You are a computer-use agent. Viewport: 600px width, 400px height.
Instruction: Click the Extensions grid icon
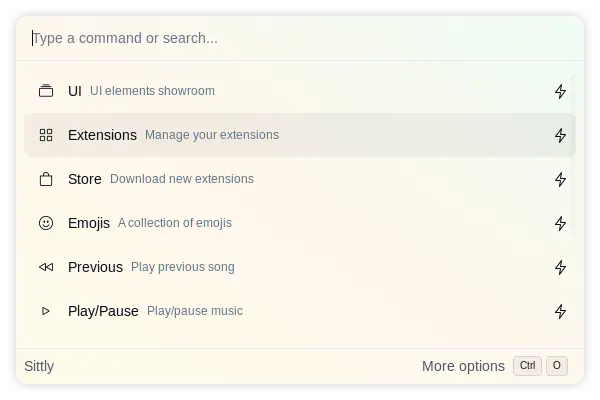click(46, 135)
